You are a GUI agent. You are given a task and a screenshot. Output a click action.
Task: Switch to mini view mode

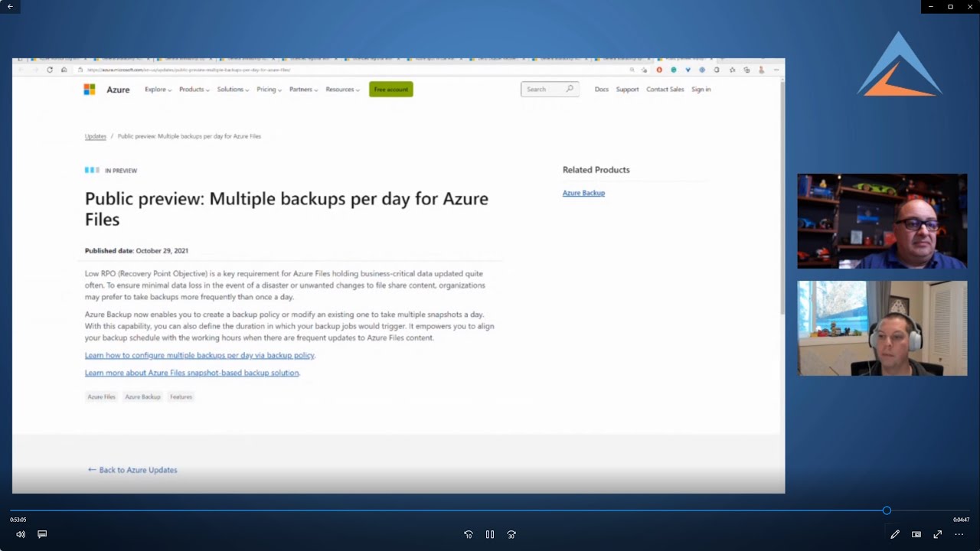(x=916, y=534)
